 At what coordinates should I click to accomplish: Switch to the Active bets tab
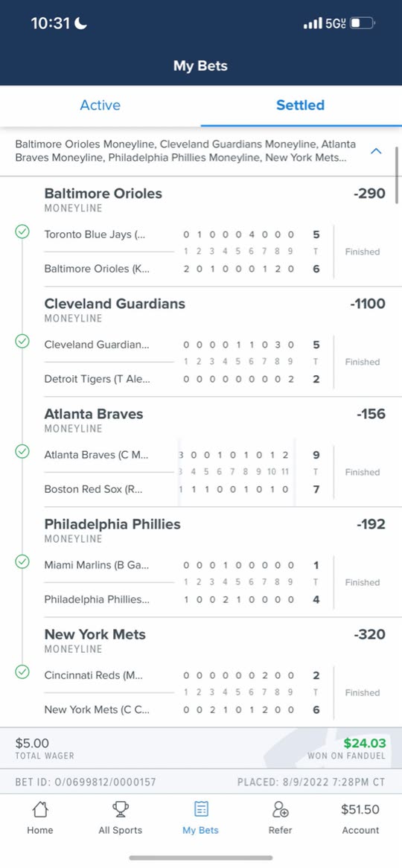[100, 105]
